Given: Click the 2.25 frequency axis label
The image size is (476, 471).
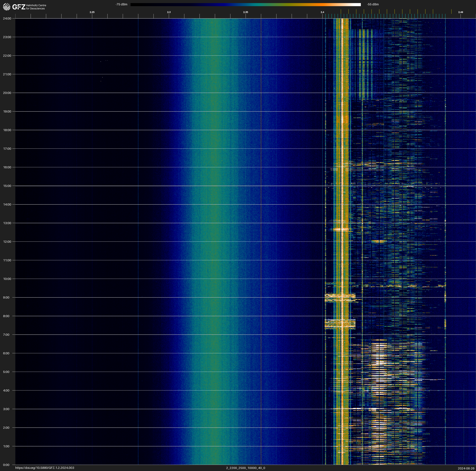Looking at the screenshot, I should pyautogui.click(x=92, y=12).
